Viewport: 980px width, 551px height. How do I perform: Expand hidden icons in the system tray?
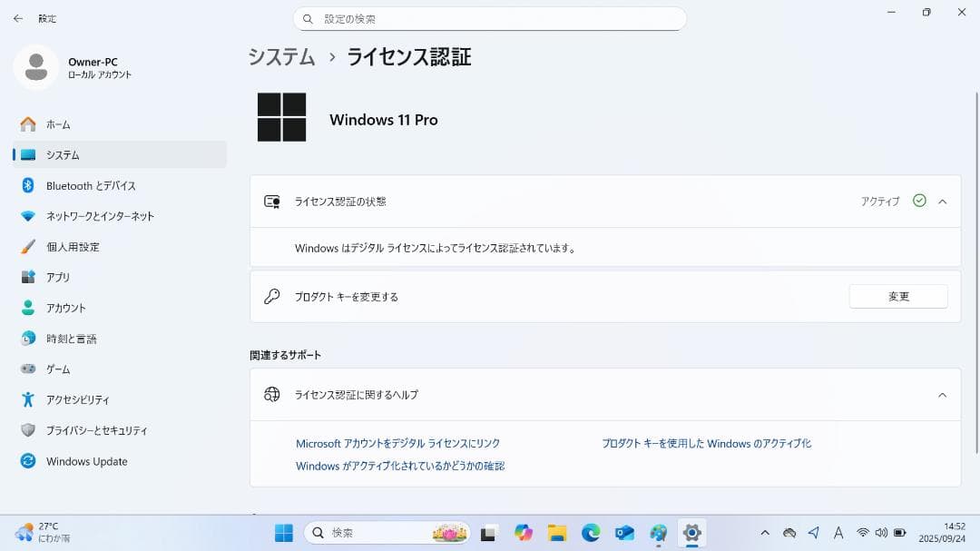click(x=765, y=533)
